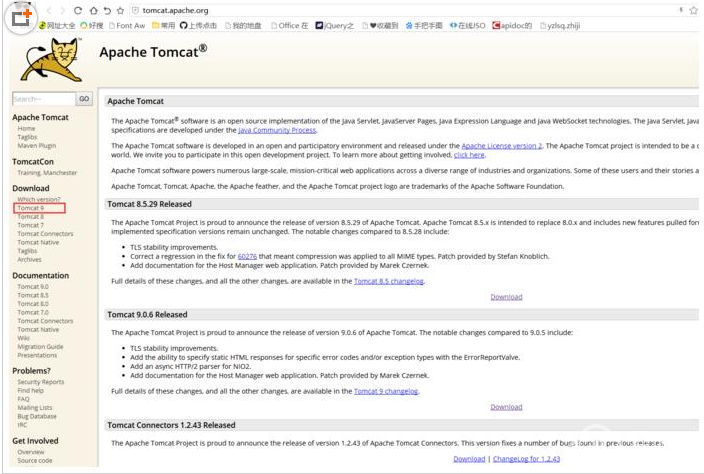Follow the Java Community Process link
This screenshot has width=704, height=474.
(x=277, y=130)
